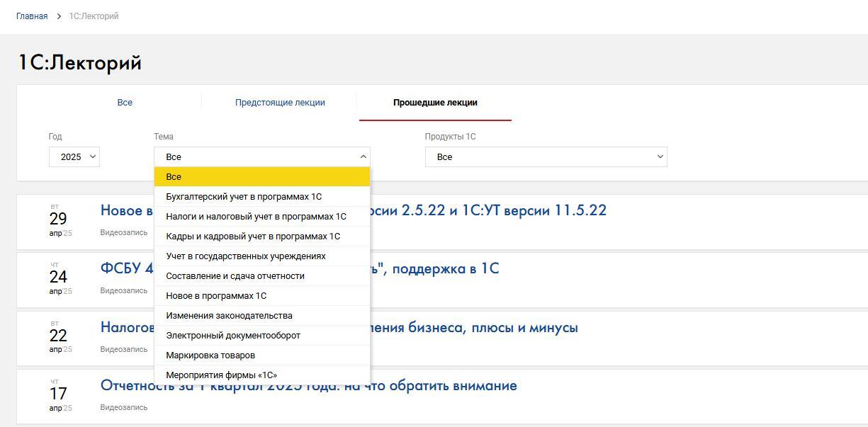Open the Главная breadcrumb link
The height and width of the screenshot is (427, 868).
click(x=32, y=16)
